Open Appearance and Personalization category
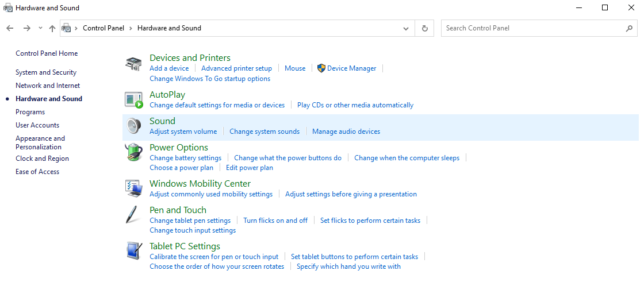Screen dimensions: 644x282 tap(40, 142)
